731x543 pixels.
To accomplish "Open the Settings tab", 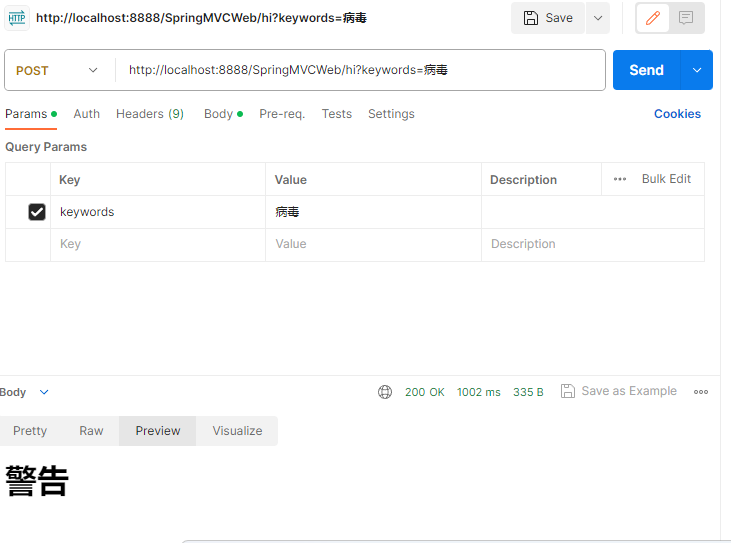I will tap(391, 114).
